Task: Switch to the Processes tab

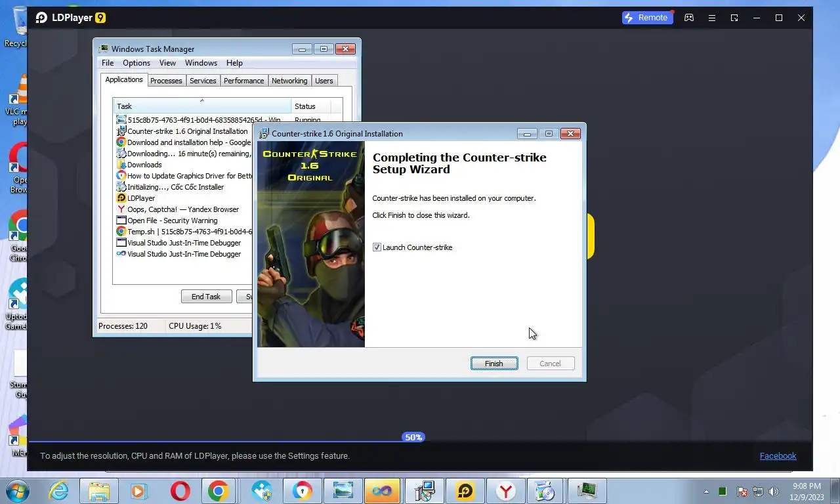Action: coord(166,81)
